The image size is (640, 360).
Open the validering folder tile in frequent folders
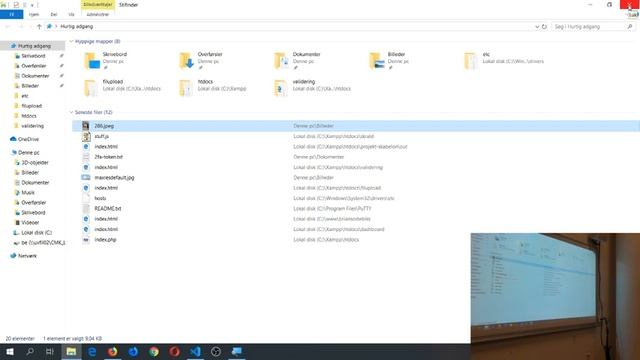click(313, 88)
